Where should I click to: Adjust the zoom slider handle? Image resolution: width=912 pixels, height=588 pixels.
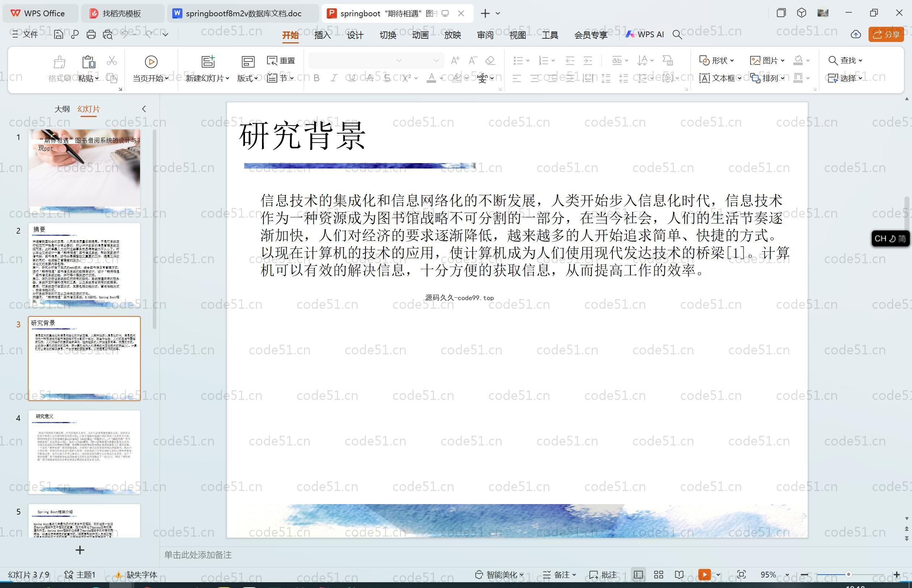click(848, 575)
